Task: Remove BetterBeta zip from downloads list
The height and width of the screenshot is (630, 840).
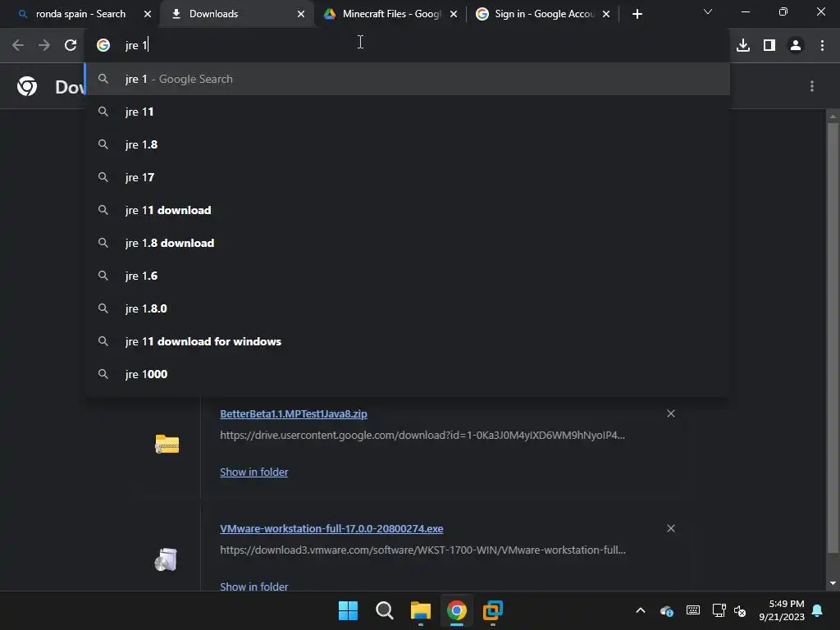Action: pyautogui.click(x=671, y=413)
